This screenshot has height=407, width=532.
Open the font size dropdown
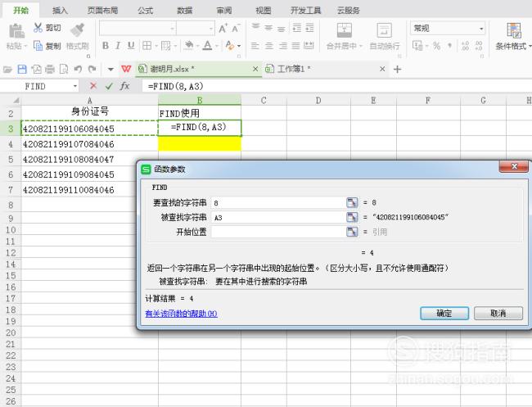click(211, 29)
